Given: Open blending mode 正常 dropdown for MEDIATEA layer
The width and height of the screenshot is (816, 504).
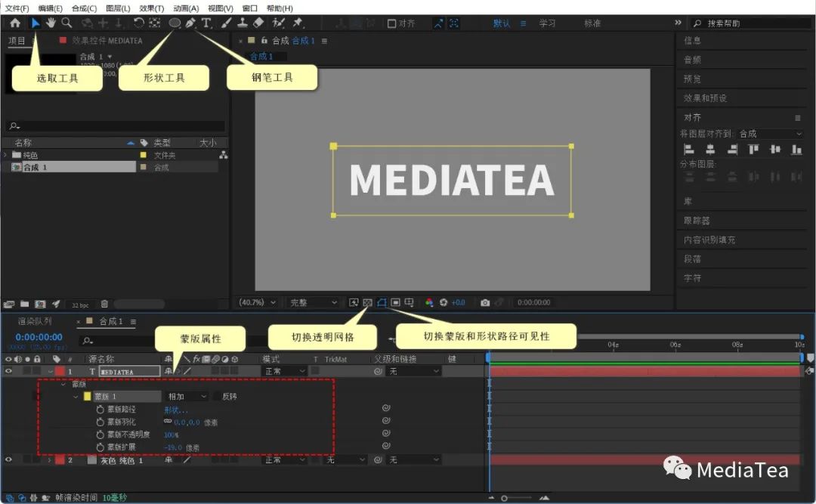Looking at the screenshot, I should tap(283, 371).
